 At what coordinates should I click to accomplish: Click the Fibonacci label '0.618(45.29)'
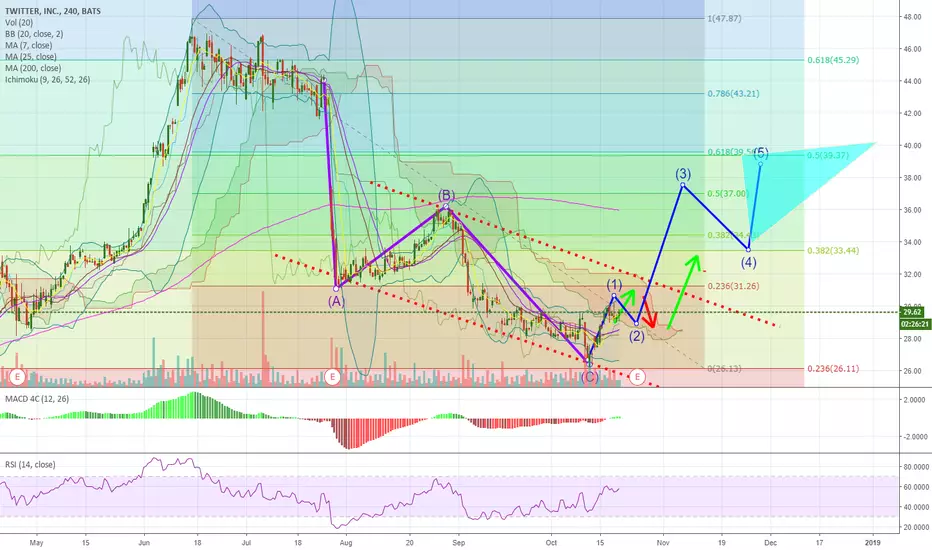click(x=833, y=60)
